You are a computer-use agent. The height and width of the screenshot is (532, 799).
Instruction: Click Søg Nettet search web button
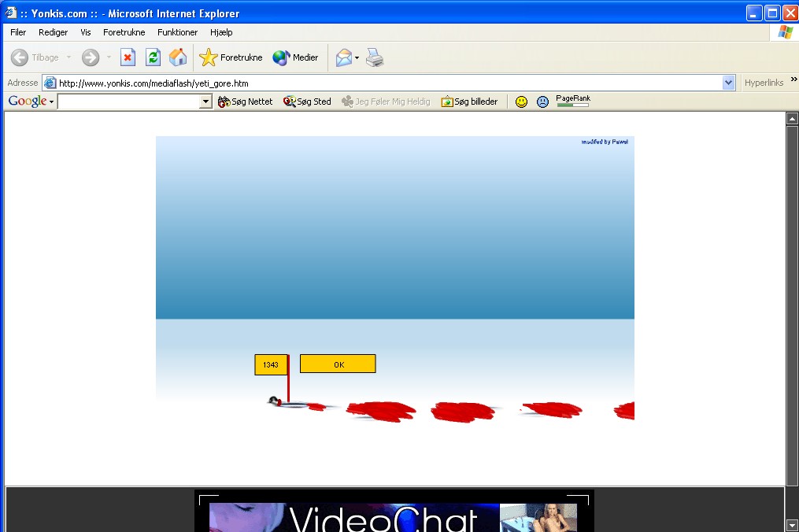[x=245, y=102]
